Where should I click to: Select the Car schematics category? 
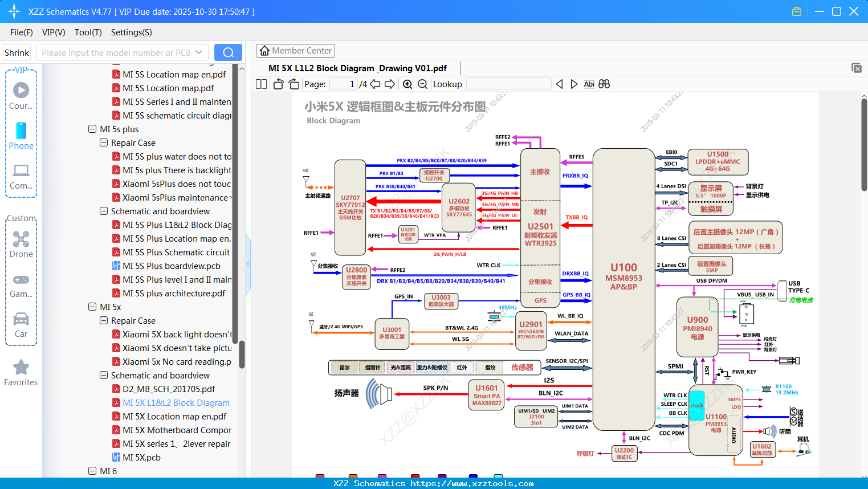(x=21, y=324)
